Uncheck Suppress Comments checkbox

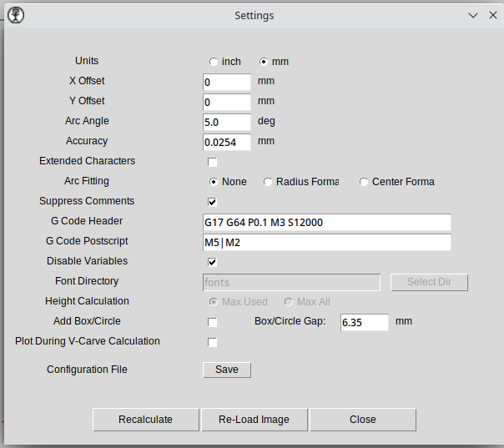[x=212, y=202]
